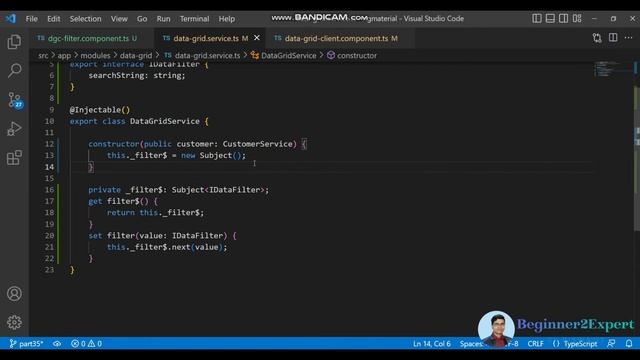Click breadcrumb modules folder
Screen dimensions: 640x360
(95, 56)
